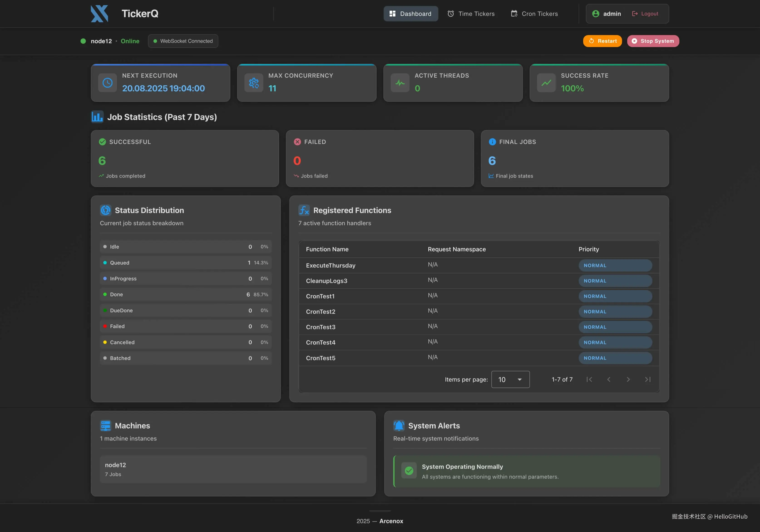This screenshot has width=760, height=532.
Task: Click the System Alerts bell icon
Action: click(x=399, y=426)
